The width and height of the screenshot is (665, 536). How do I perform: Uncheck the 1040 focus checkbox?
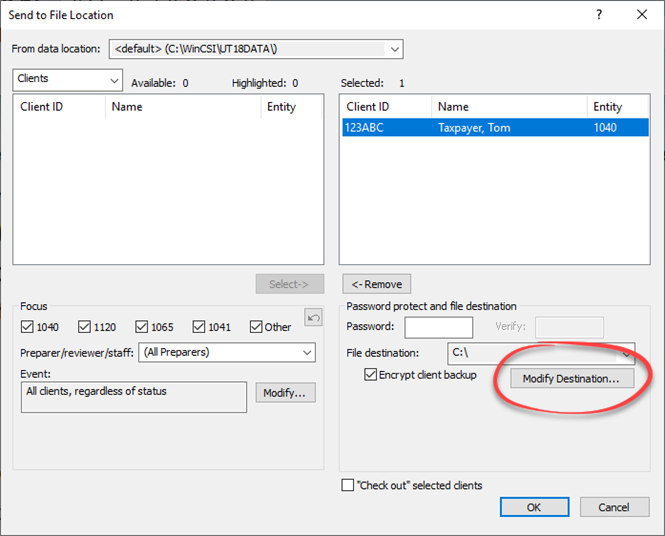click(x=28, y=327)
